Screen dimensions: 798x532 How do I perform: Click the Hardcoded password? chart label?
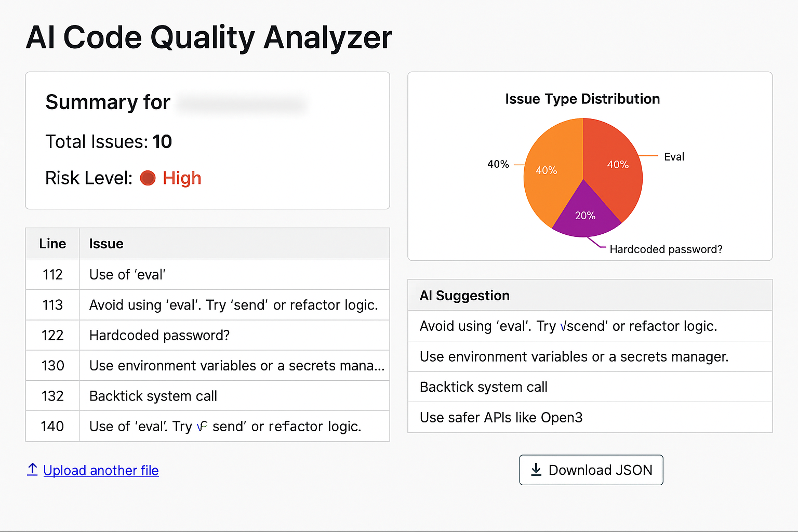tap(666, 249)
